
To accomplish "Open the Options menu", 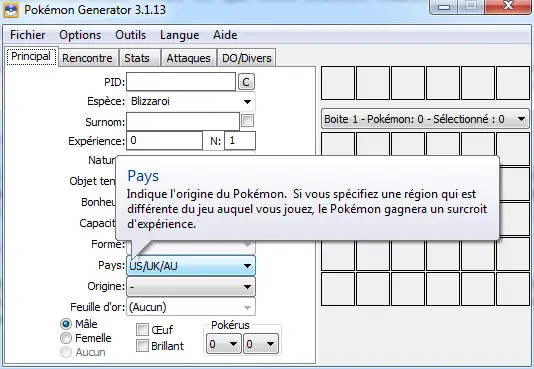I will (x=80, y=35).
